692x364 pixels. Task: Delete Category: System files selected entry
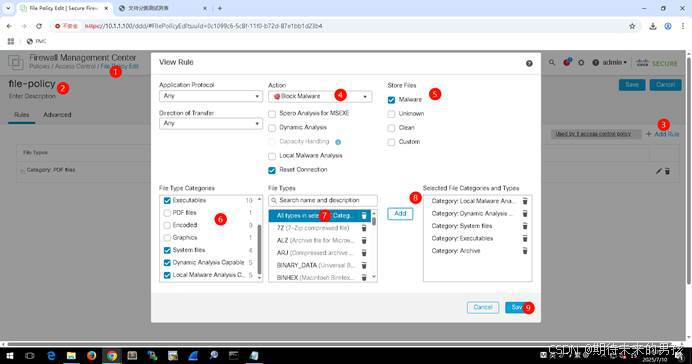coord(525,226)
